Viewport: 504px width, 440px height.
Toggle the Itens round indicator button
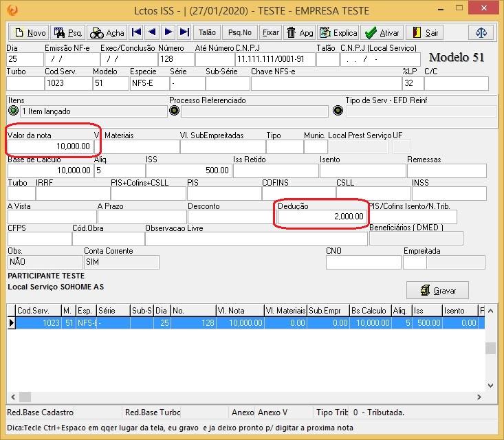tap(13, 111)
